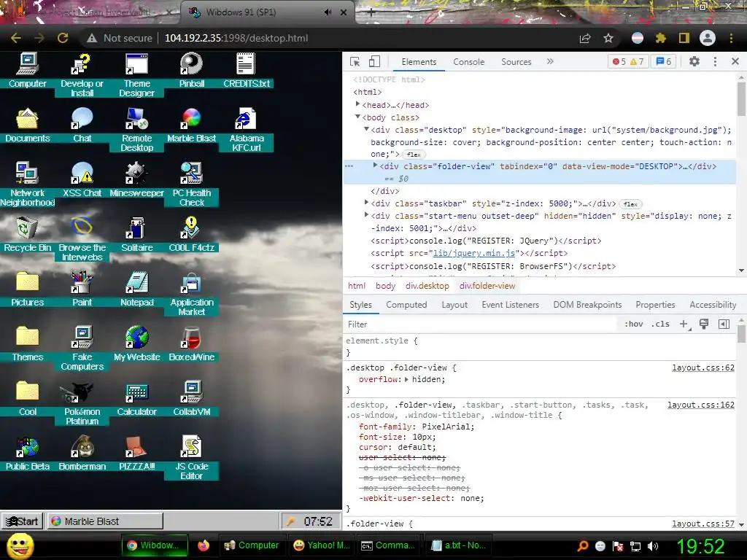Open layout.css:62 source link
The width and height of the screenshot is (747, 560).
click(703, 367)
